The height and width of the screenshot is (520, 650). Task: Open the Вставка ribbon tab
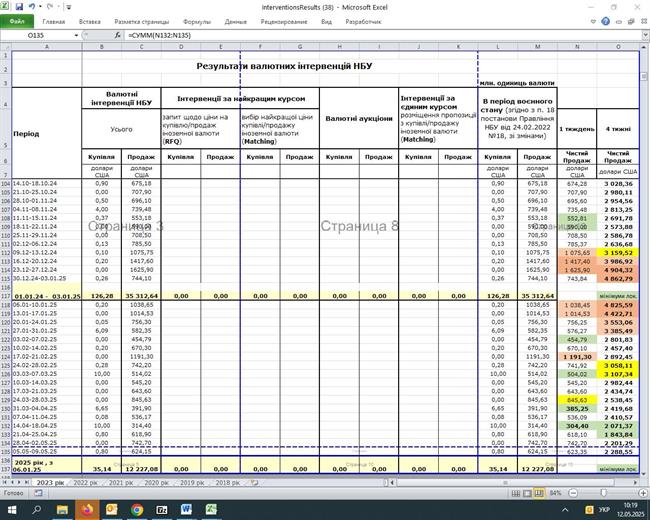coord(90,22)
